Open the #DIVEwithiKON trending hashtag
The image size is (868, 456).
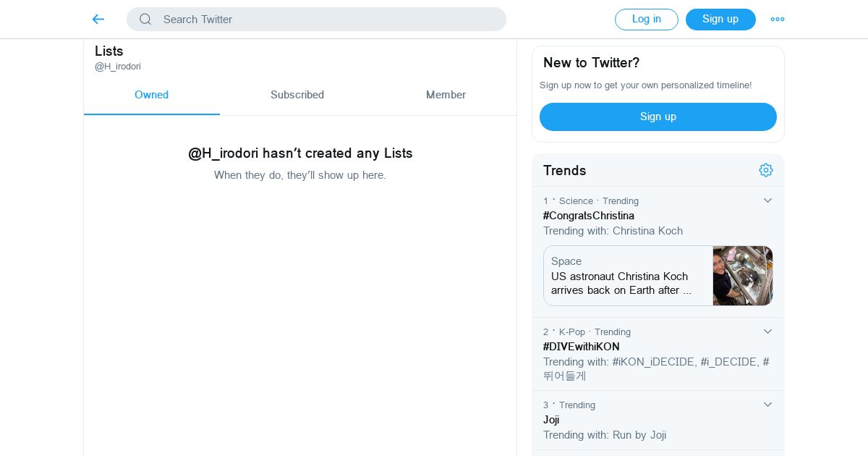[x=581, y=347]
